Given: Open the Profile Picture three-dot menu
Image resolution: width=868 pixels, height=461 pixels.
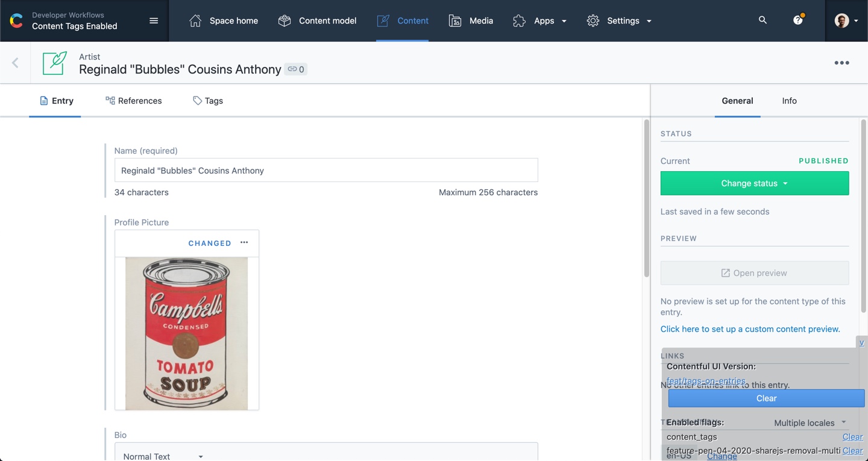Looking at the screenshot, I should [244, 242].
